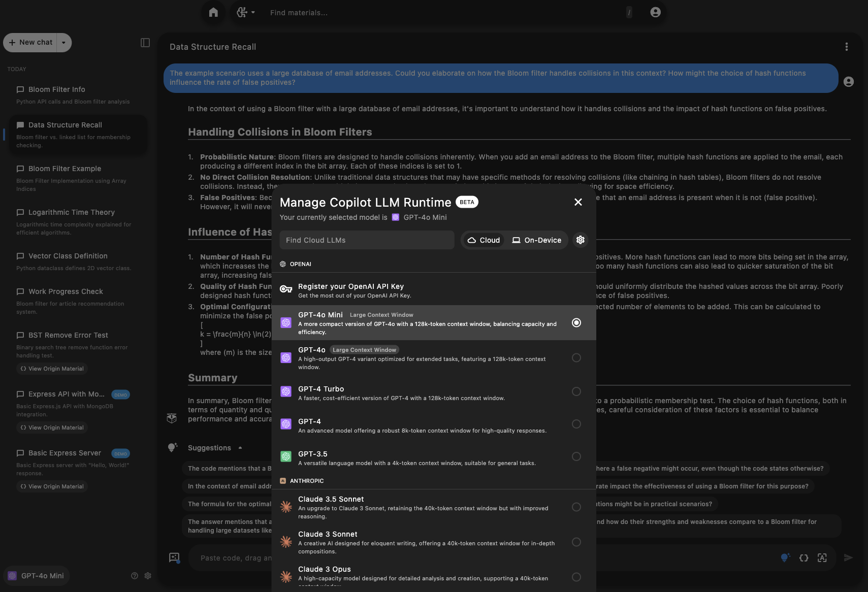The image size is (868, 592).
Task: Select the GPT-3.5 radio button
Action: tap(576, 456)
